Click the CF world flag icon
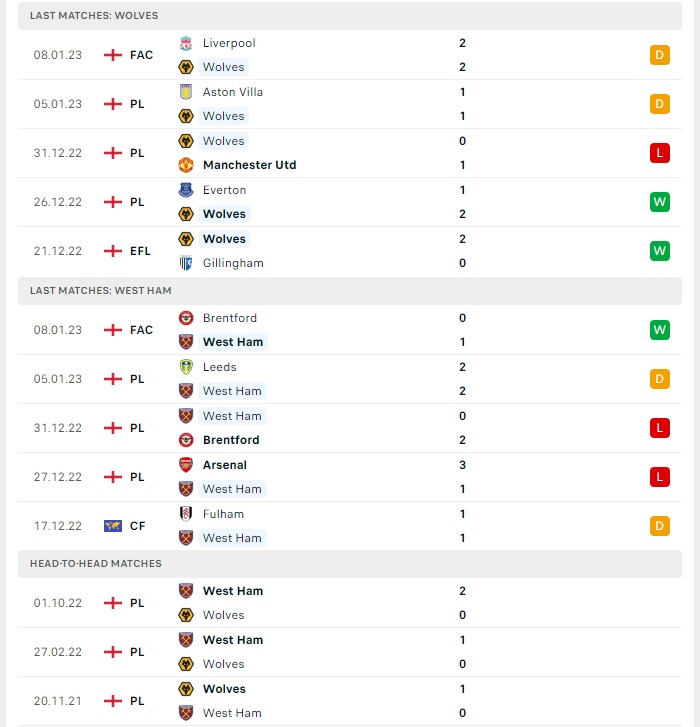The height and width of the screenshot is (727, 700). [x=113, y=526]
